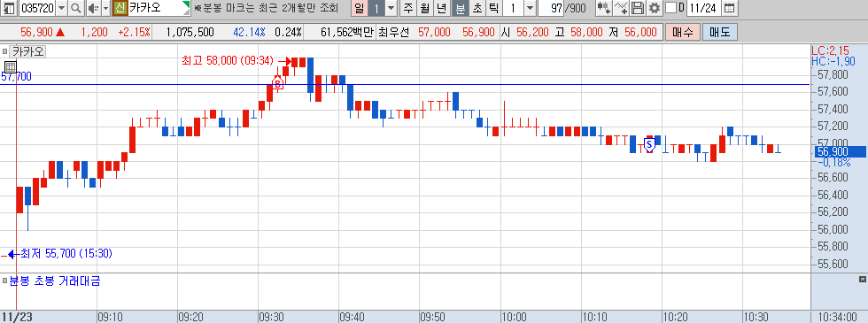The image size is (868, 323).
Task: Open the stock search magnifier icon
Action: tap(76, 8)
